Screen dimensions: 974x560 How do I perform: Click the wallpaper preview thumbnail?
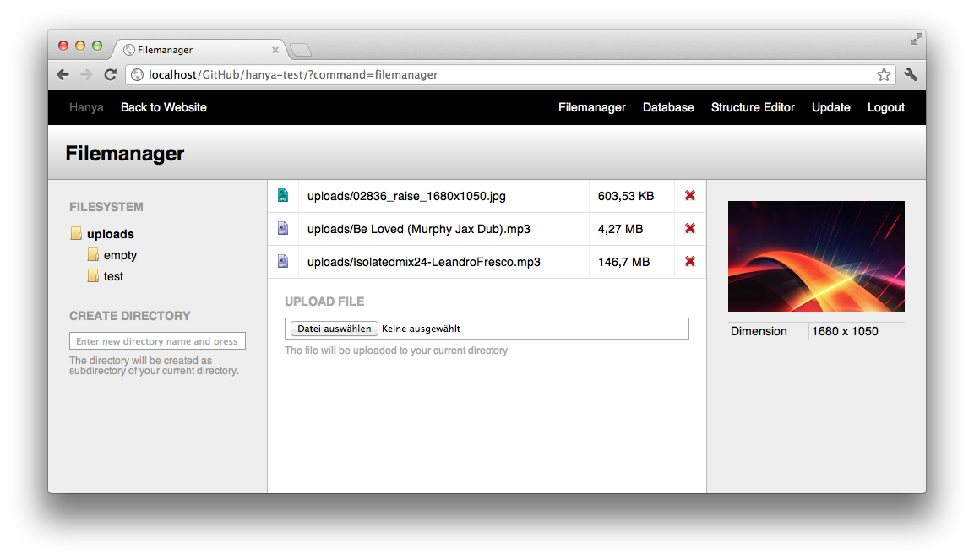tap(816, 256)
